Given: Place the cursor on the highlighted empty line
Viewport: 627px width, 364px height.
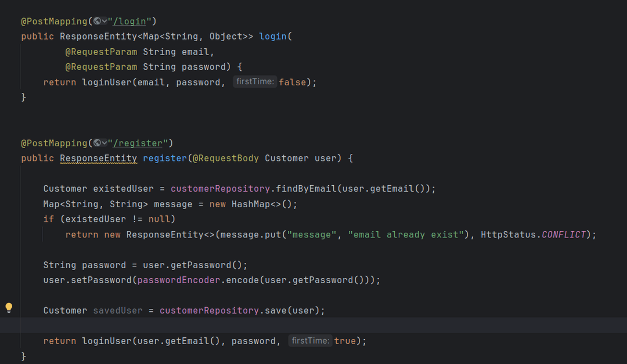Looking at the screenshot, I should click(x=290, y=325).
